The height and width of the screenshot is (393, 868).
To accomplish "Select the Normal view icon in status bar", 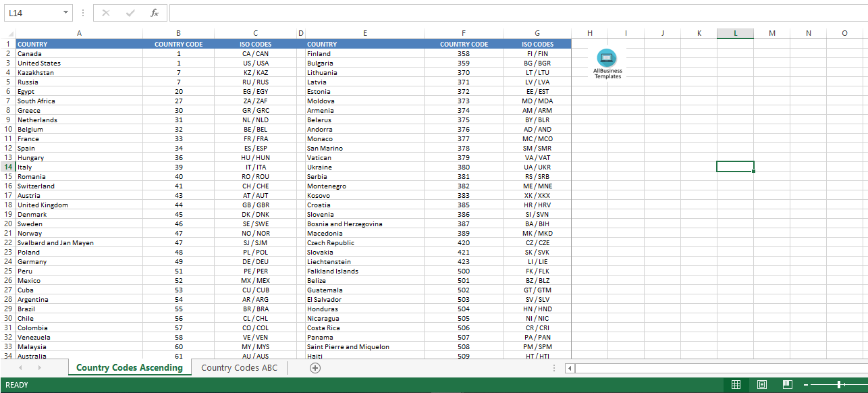I will pyautogui.click(x=736, y=384).
